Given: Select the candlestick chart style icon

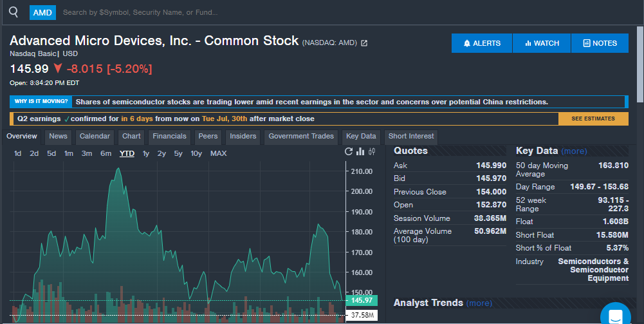Looking at the screenshot, I should [x=372, y=152].
